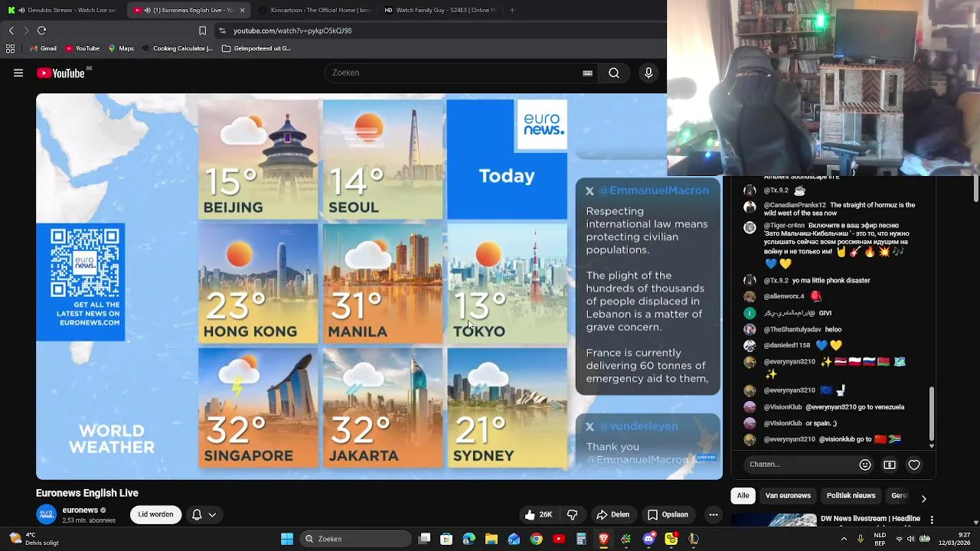Bookmark this page via the bookmark icon
This screenshot has width=980, height=551.
[x=202, y=31]
